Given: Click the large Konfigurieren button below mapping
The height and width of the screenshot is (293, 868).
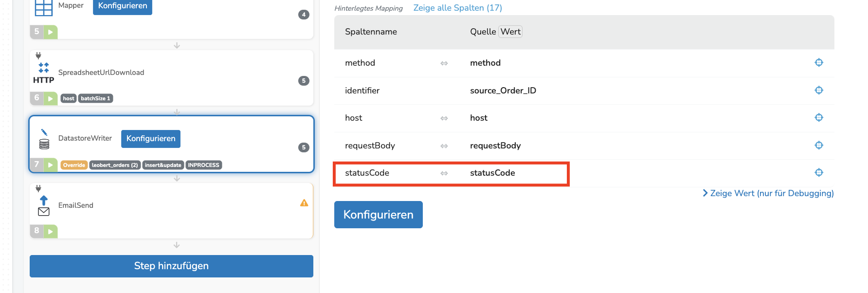Looking at the screenshot, I should click(x=379, y=215).
